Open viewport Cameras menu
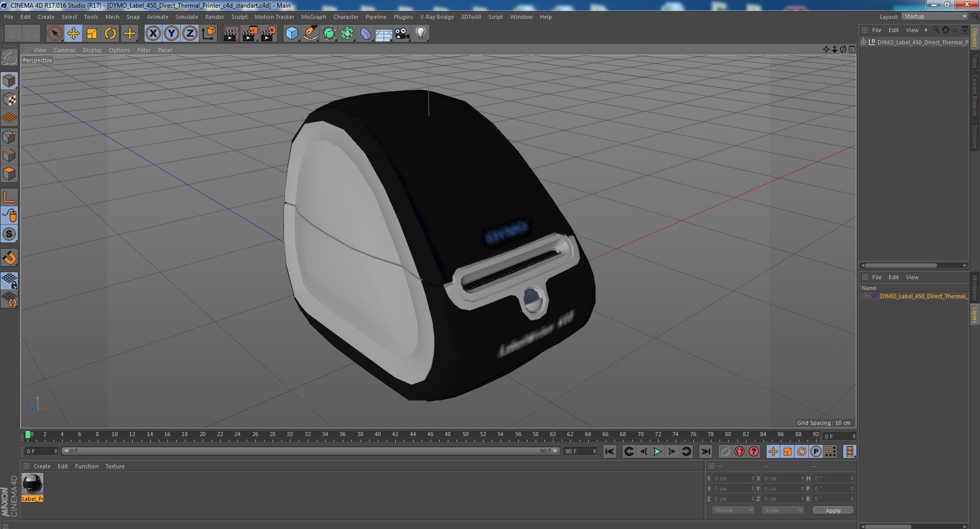Viewport: 980px width, 529px height. click(x=64, y=50)
